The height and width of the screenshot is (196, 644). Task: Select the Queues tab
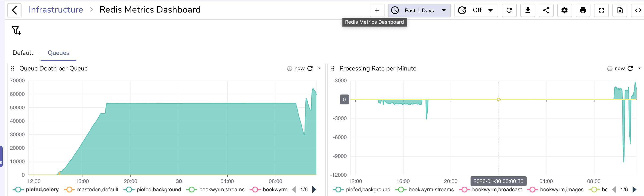58,53
